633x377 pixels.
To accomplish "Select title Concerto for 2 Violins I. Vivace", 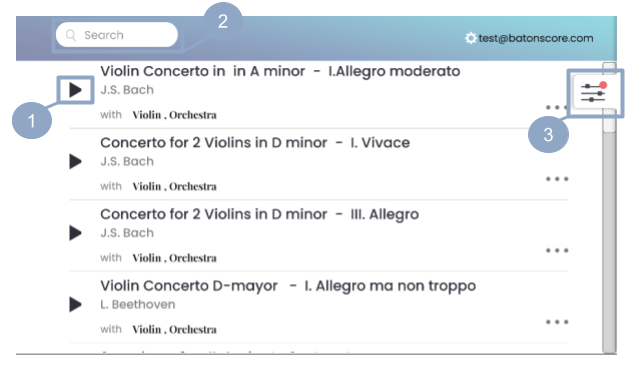I will pos(255,142).
